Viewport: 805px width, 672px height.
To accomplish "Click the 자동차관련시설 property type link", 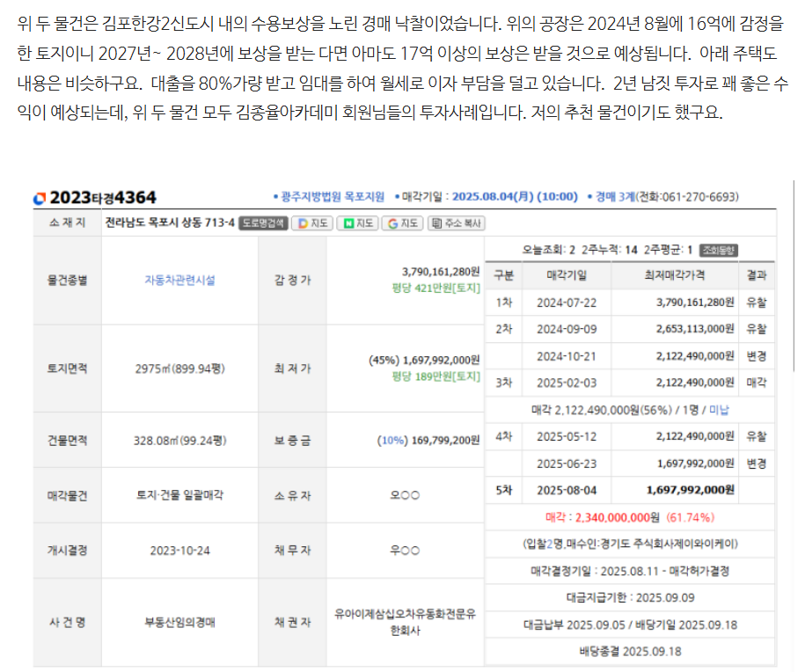I will [179, 281].
